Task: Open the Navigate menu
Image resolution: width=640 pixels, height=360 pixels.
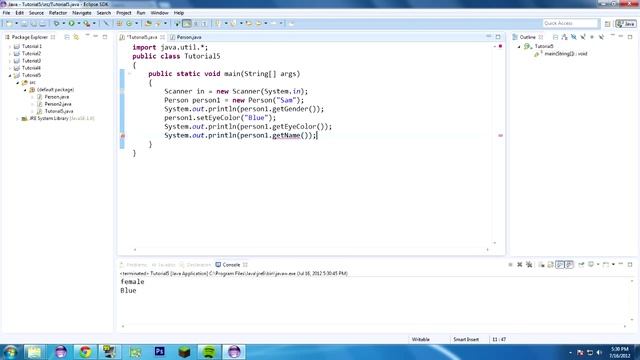Action: [x=82, y=13]
